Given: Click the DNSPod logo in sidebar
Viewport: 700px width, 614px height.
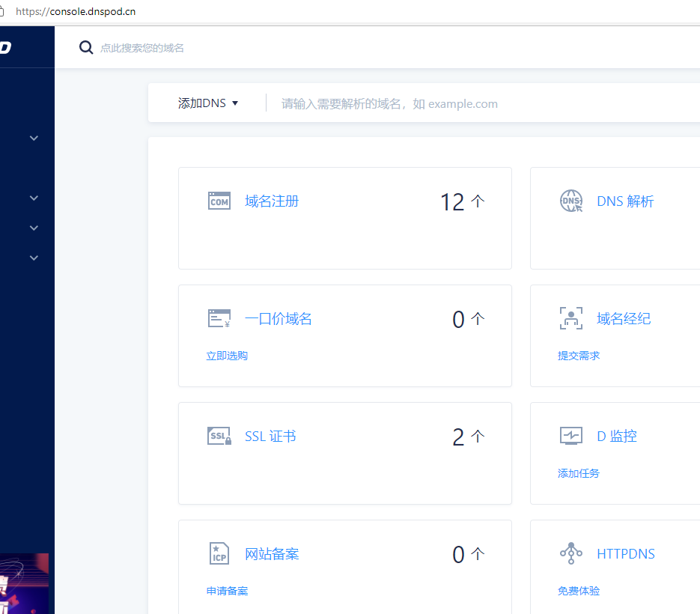Looking at the screenshot, I should [x=5, y=47].
